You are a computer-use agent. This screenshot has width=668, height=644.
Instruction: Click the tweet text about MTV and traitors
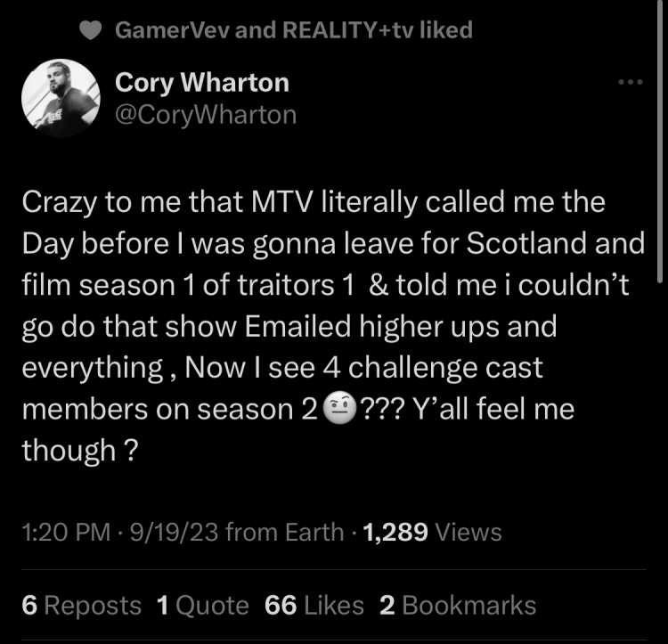[333, 326]
